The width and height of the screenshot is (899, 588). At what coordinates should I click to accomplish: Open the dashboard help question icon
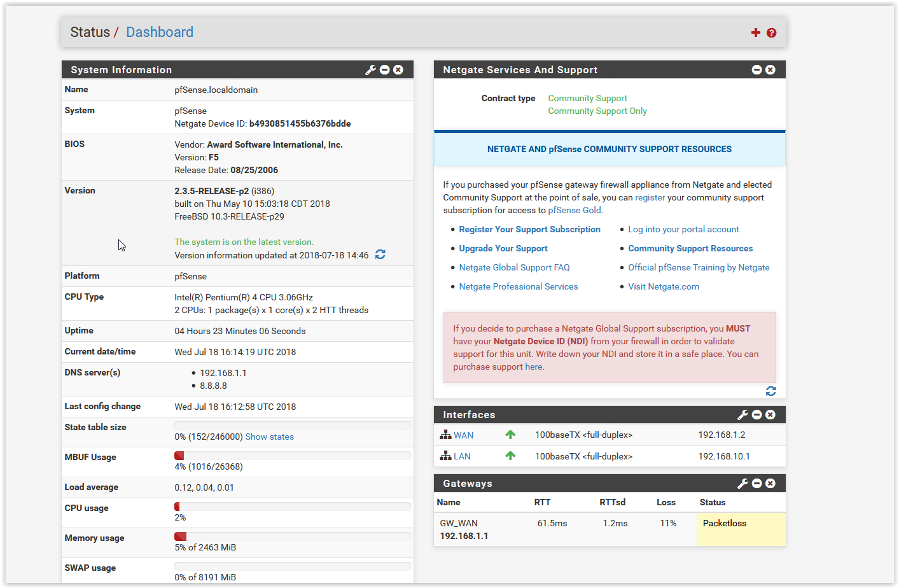771,33
